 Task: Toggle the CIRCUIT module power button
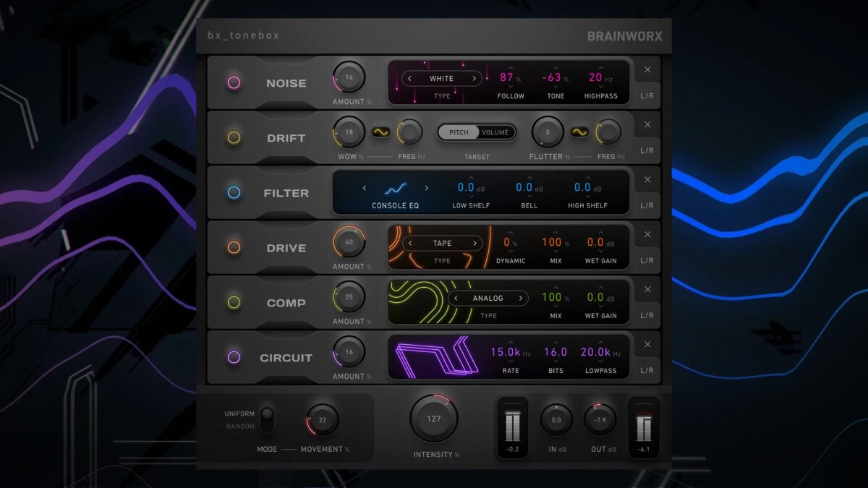point(234,357)
